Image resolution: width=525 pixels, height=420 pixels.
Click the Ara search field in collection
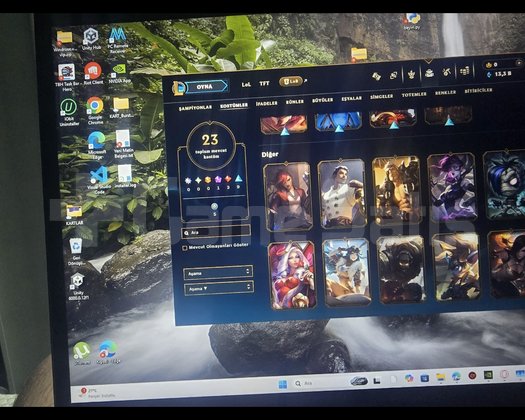(216, 231)
